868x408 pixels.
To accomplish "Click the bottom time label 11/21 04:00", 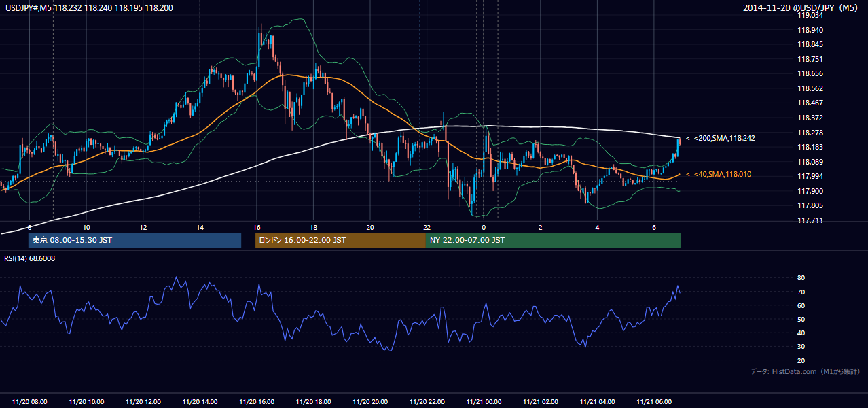I will pyautogui.click(x=597, y=402).
